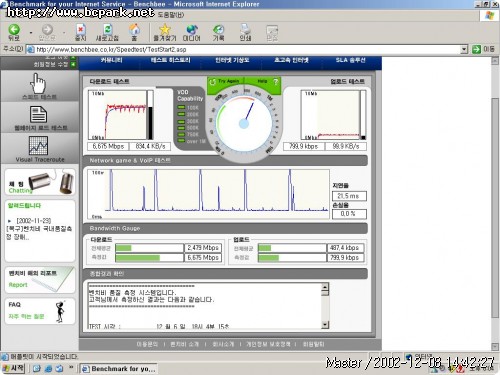Click the Help button on gauge
Viewport: 500px width, 375px height.
coord(266,81)
